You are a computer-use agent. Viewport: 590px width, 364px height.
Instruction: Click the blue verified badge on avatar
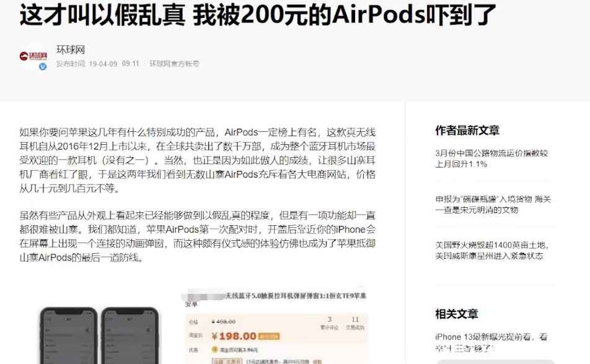coord(43,67)
